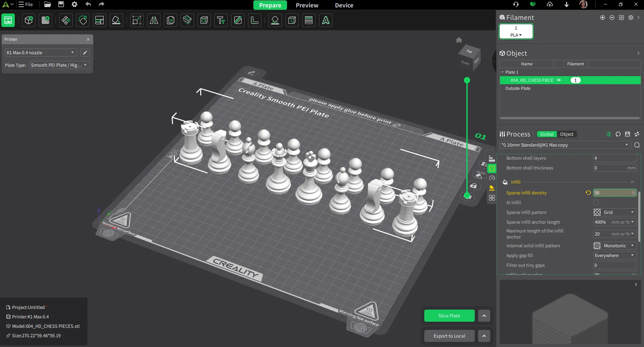644x347 pixels.
Task: Select the Outside Plate tree item
Action: click(517, 88)
